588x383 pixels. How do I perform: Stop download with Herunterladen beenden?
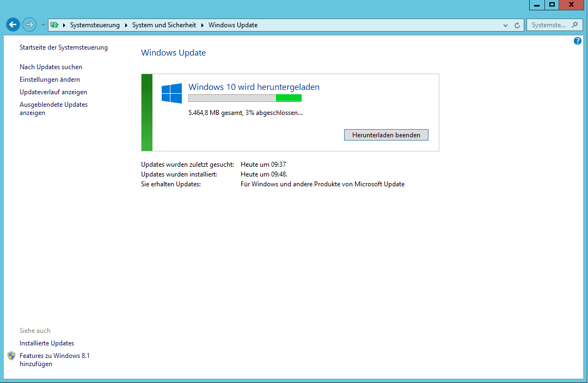(x=386, y=135)
